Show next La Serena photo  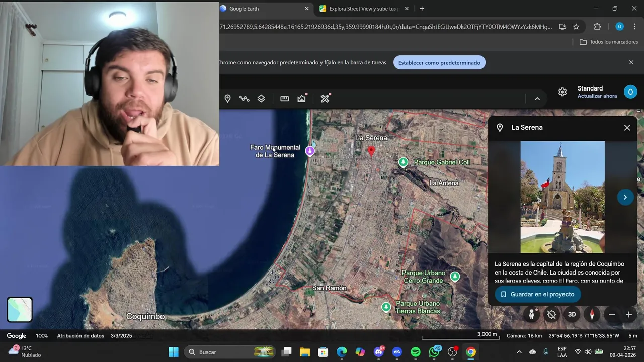(625, 197)
